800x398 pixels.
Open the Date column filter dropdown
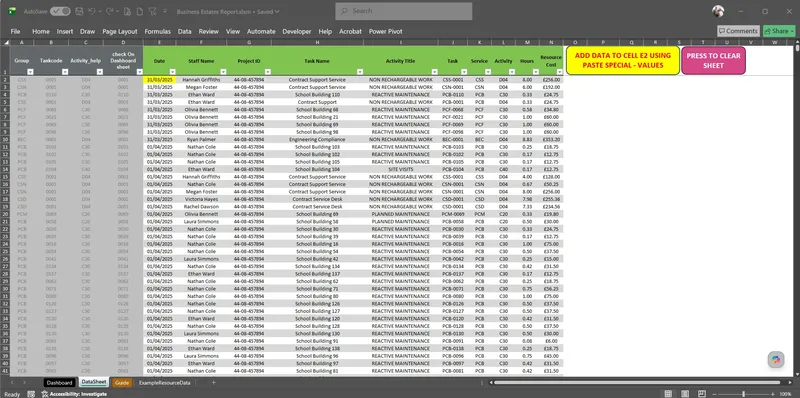click(x=172, y=72)
